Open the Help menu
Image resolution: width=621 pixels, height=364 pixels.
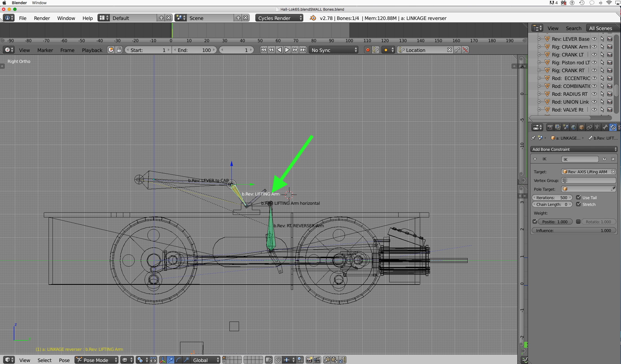point(88,18)
